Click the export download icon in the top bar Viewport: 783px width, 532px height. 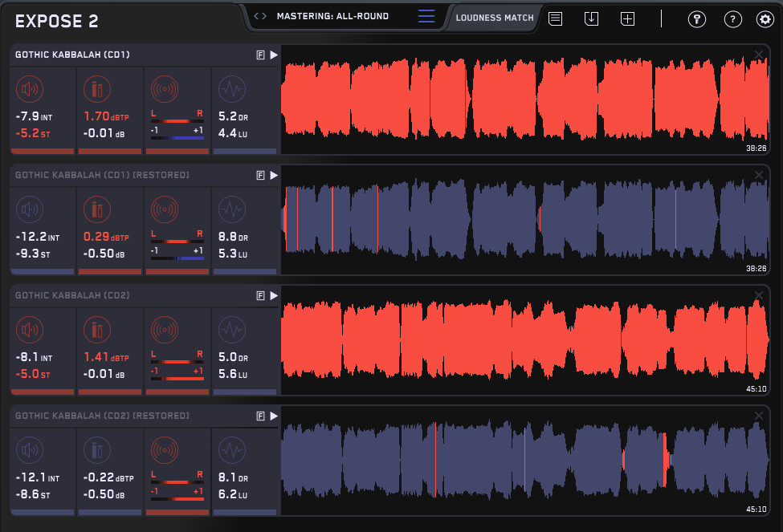[592, 18]
